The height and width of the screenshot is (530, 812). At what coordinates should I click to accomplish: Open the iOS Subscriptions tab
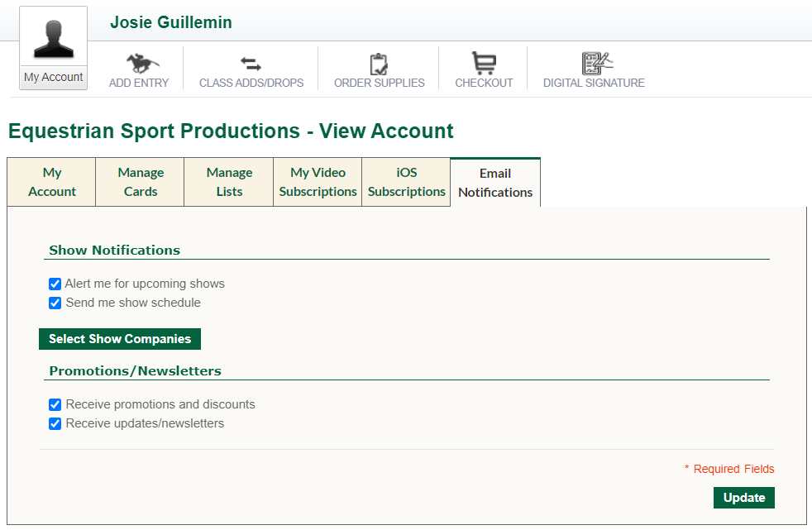[407, 182]
